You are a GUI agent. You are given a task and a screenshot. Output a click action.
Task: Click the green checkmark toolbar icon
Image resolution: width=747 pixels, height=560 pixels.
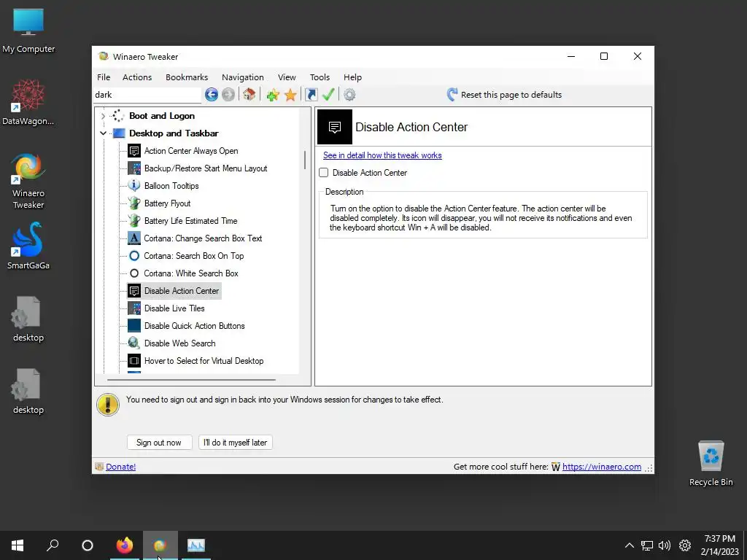tap(328, 94)
